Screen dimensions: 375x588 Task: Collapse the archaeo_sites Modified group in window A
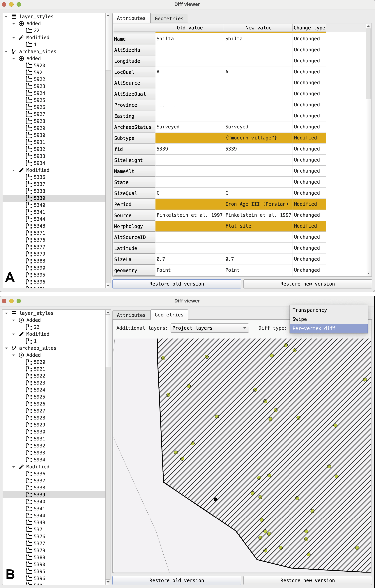[14, 170]
